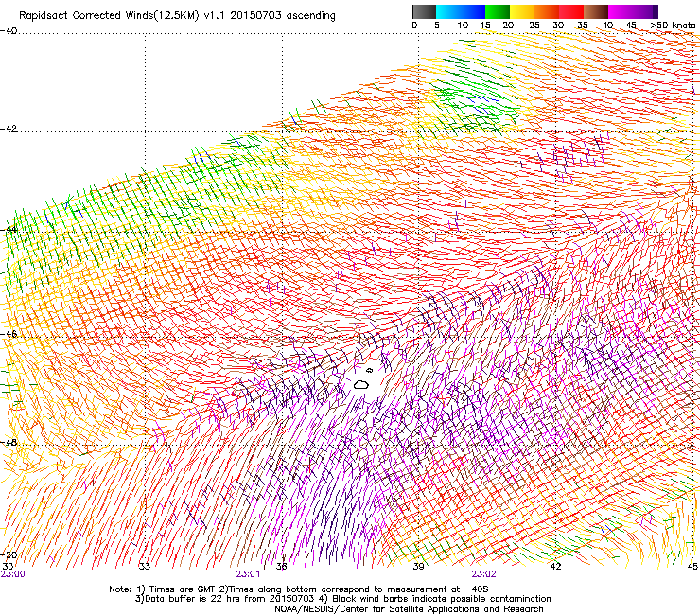Viewport: 700px width, 615px height.
Task: Click the blue 10-15 knots legend segment
Action: click(473, 11)
